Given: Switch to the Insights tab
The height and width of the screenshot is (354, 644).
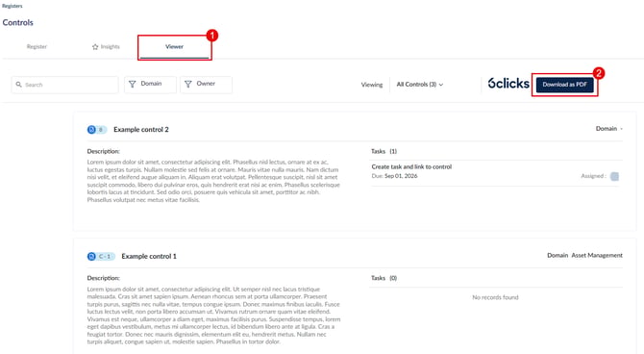Looking at the screenshot, I should [106, 47].
